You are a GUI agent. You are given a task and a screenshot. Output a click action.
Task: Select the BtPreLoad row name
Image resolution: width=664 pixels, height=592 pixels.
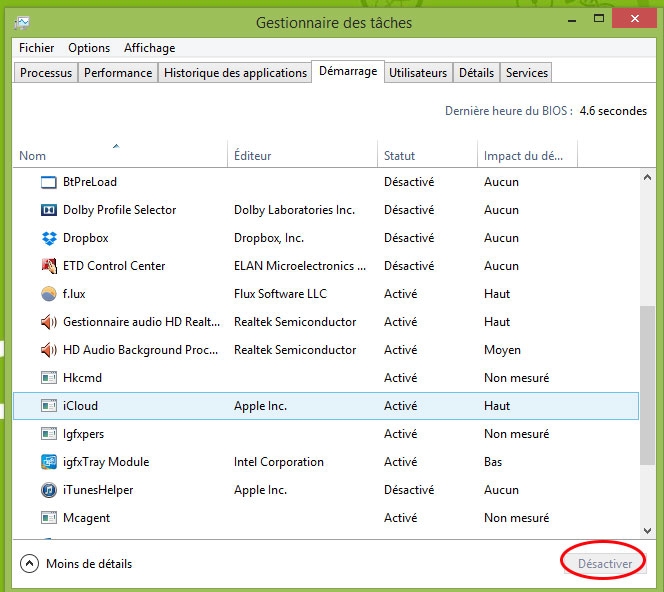click(x=90, y=182)
